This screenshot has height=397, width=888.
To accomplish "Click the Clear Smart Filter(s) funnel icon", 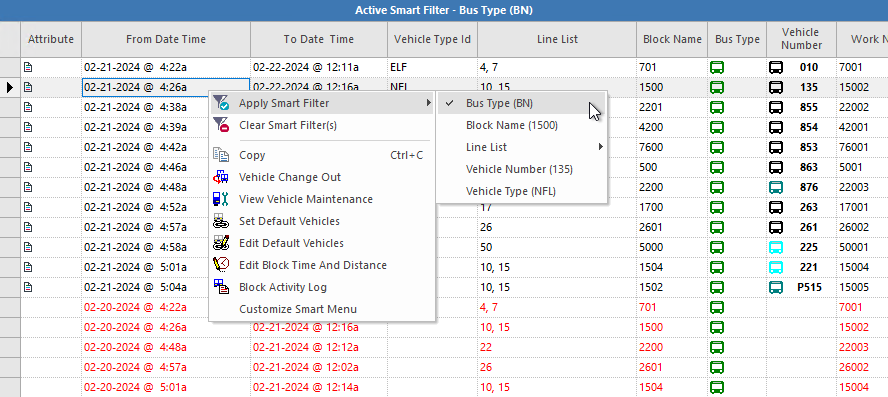I will pyautogui.click(x=221, y=125).
